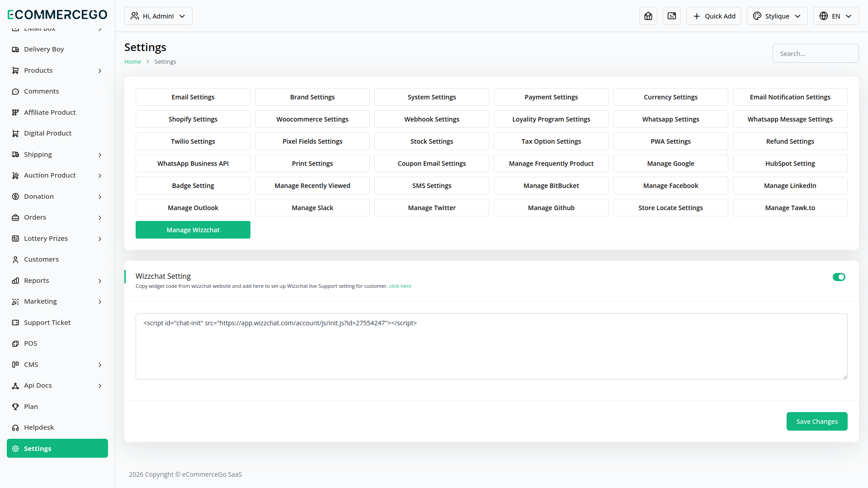Click the Helpdesk headset icon
The width and height of the screenshot is (868, 488).
tap(15, 427)
